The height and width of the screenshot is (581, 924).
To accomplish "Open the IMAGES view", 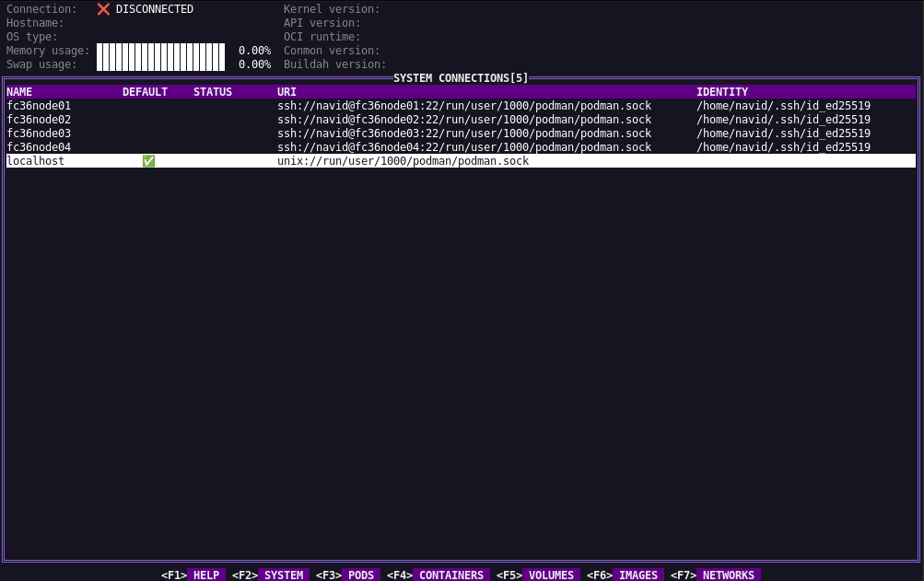I will click(637, 575).
